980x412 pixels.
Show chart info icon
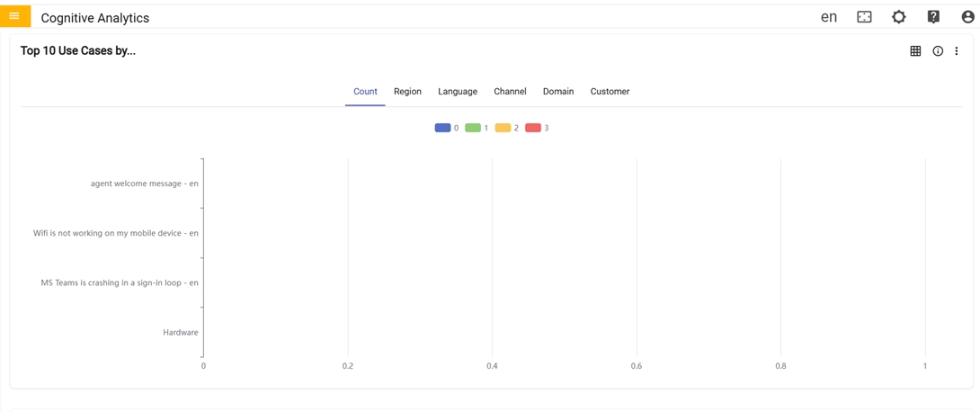938,51
